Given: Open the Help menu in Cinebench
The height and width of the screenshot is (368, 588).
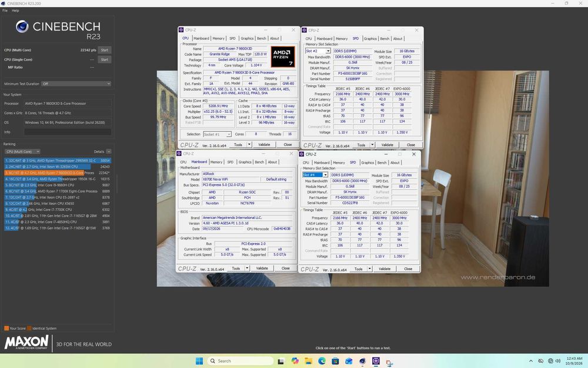Looking at the screenshot, I should [x=15, y=11].
